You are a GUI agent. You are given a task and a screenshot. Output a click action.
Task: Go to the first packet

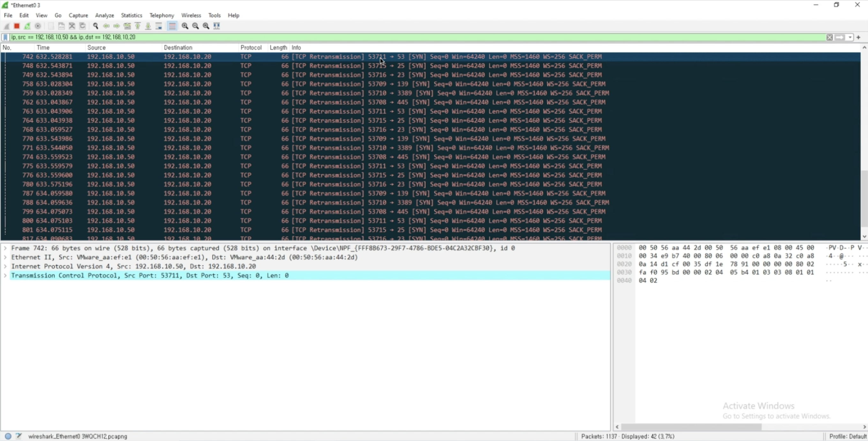pyautogui.click(x=138, y=26)
